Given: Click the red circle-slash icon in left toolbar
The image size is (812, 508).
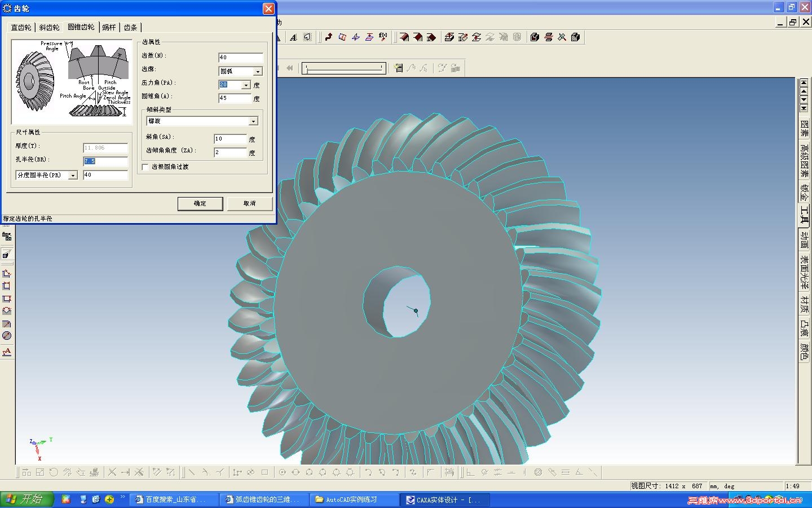Looking at the screenshot, I should click(7, 336).
